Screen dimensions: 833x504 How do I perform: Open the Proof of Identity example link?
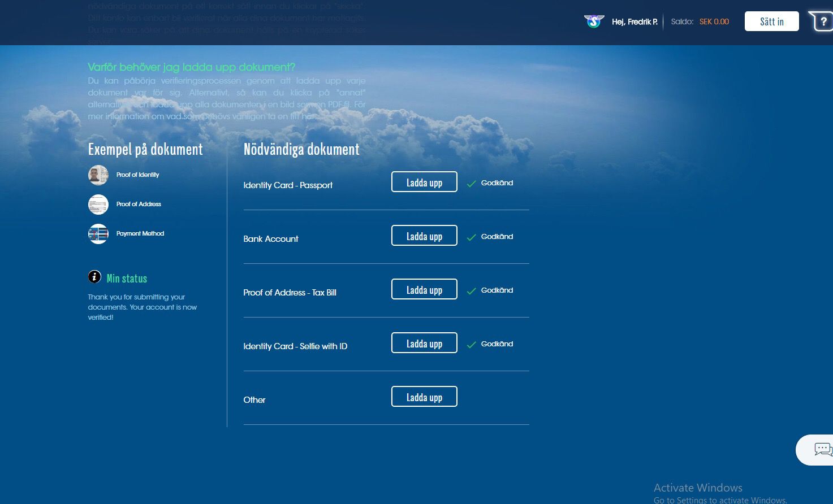pos(137,175)
